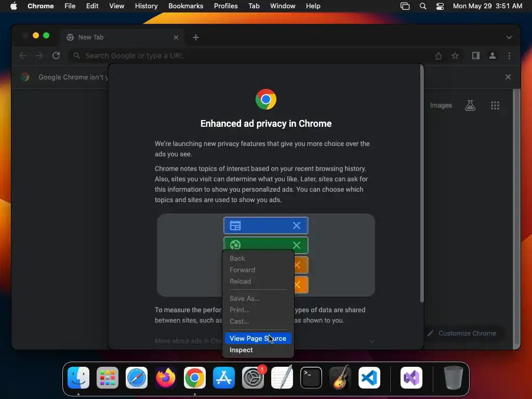Open TextEdit from the dock

tap(282, 378)
